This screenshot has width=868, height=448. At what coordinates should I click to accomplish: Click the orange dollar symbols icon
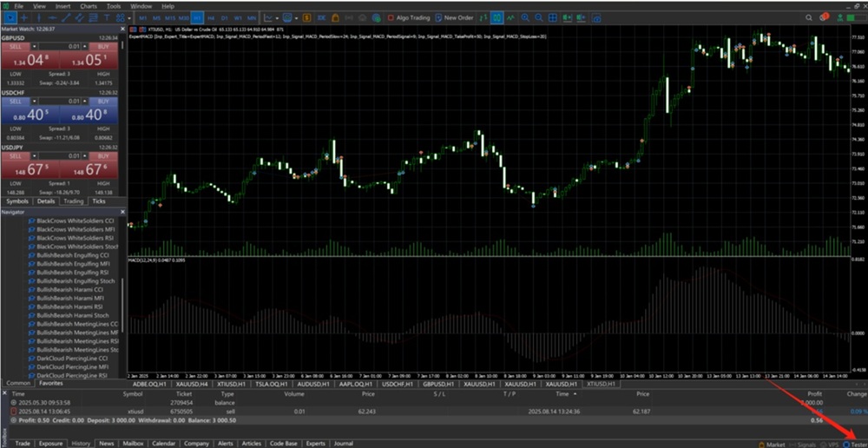coord(307,17)
